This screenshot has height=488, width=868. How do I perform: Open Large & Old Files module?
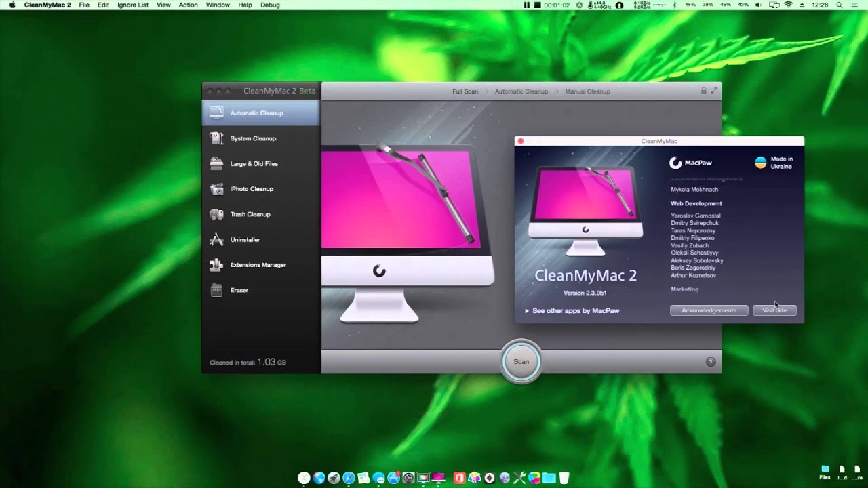261,163
